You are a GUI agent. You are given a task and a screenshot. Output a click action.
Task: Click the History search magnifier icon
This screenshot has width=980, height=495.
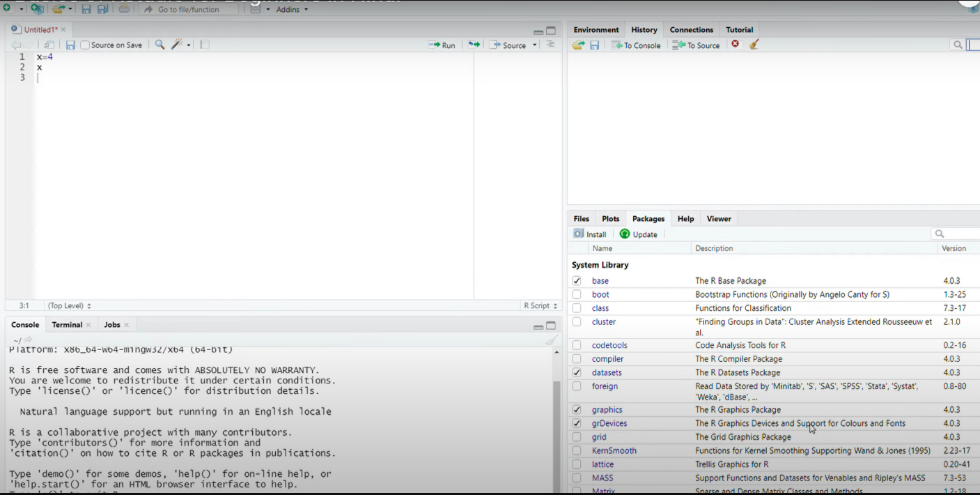(958, 45)
